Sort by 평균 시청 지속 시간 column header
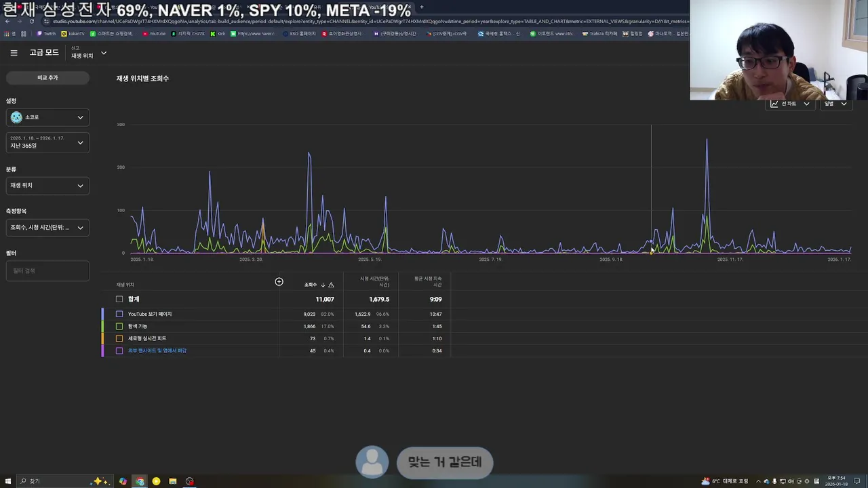Screen dimensions: 868x488 (x=428, y=281)
